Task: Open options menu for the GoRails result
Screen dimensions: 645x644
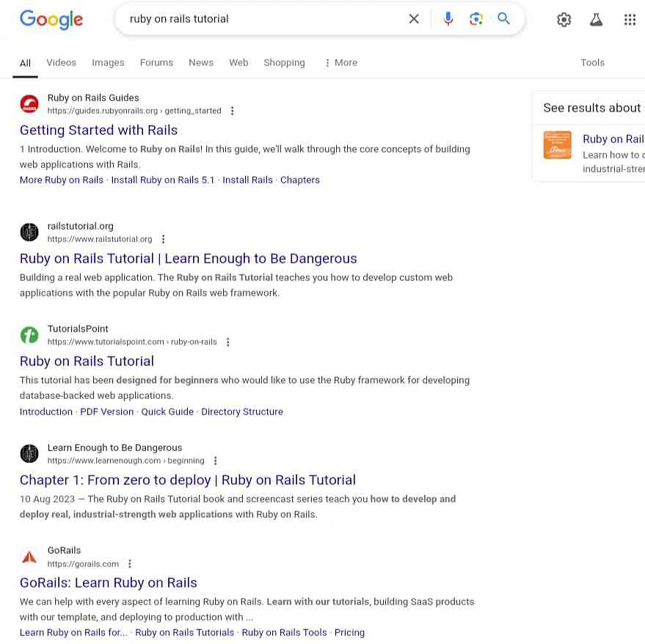Action: pos(130,564)
